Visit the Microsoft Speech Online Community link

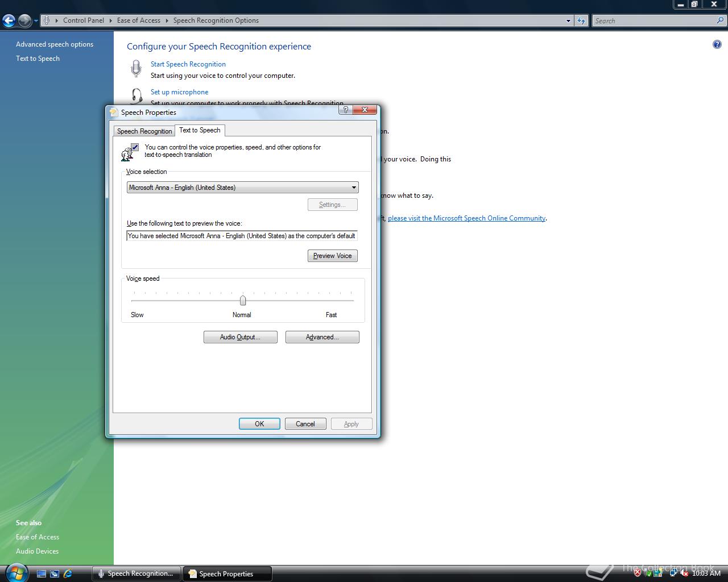tap(467, 218)
